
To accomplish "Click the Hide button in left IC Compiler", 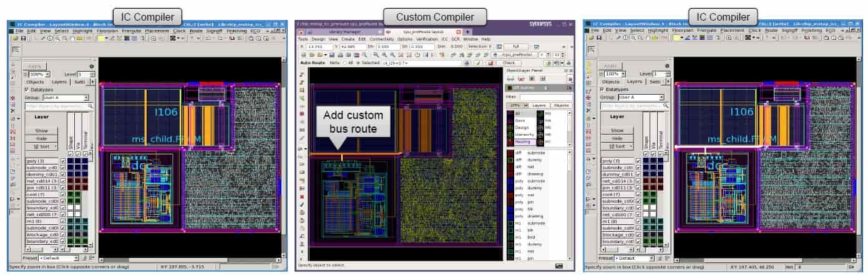I will pyautogui.click(x=41, y=138).
